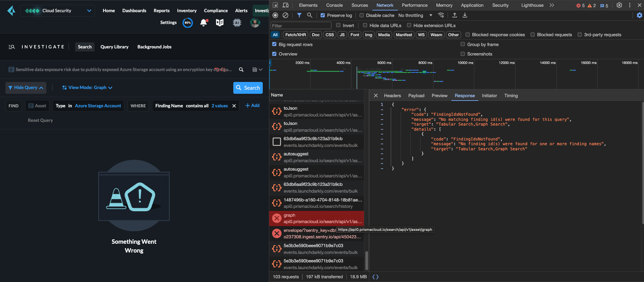Toggle the device toolbar icon
Image resolution: width=644 pixels, height=282 pixels.
(x=285, y=5)
